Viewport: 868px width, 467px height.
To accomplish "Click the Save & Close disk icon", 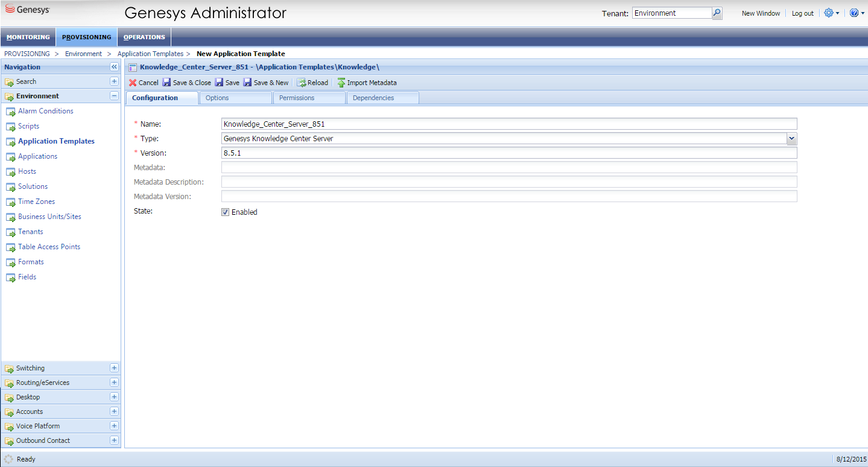I will [x=166, y=83].
